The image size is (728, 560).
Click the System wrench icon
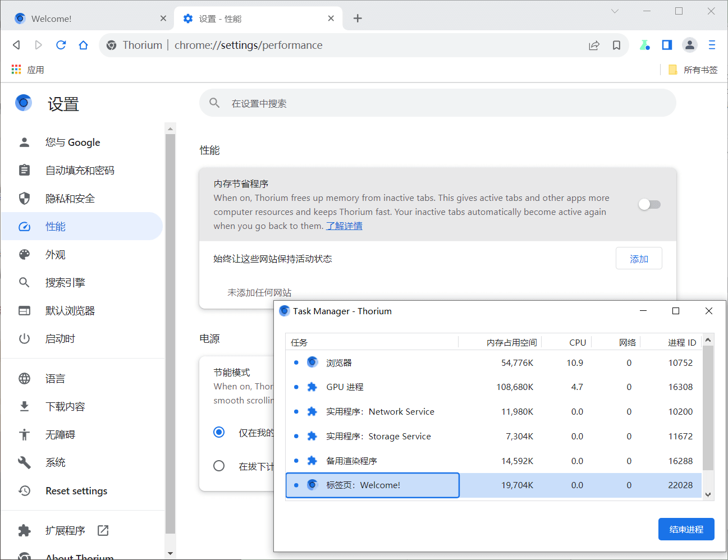[24, 462]
